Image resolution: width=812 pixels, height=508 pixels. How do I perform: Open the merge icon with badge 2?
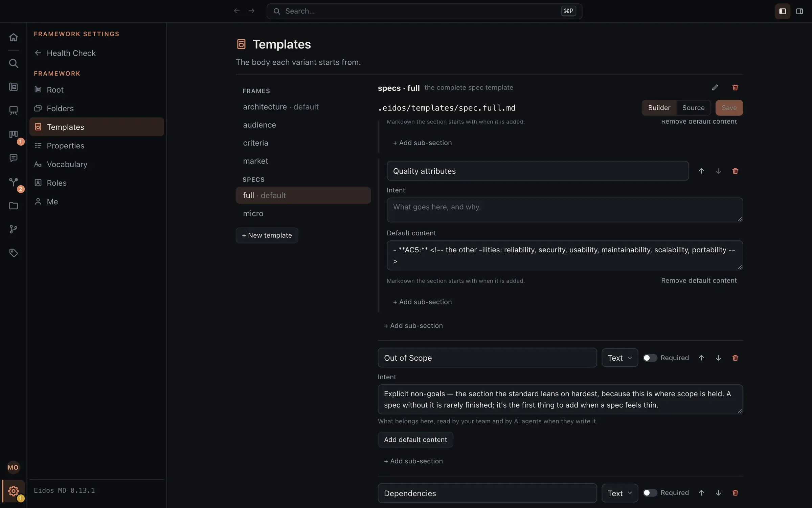click(13, 182)
